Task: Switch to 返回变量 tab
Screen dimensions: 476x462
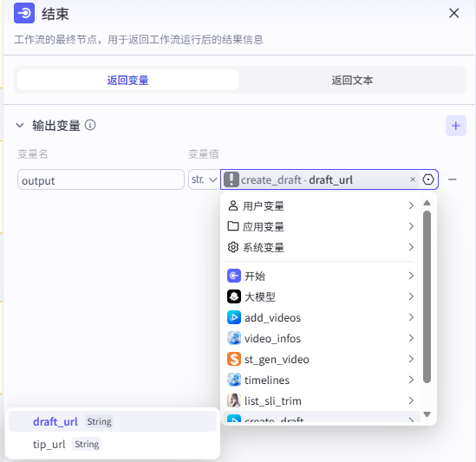Action: point(127,80)
